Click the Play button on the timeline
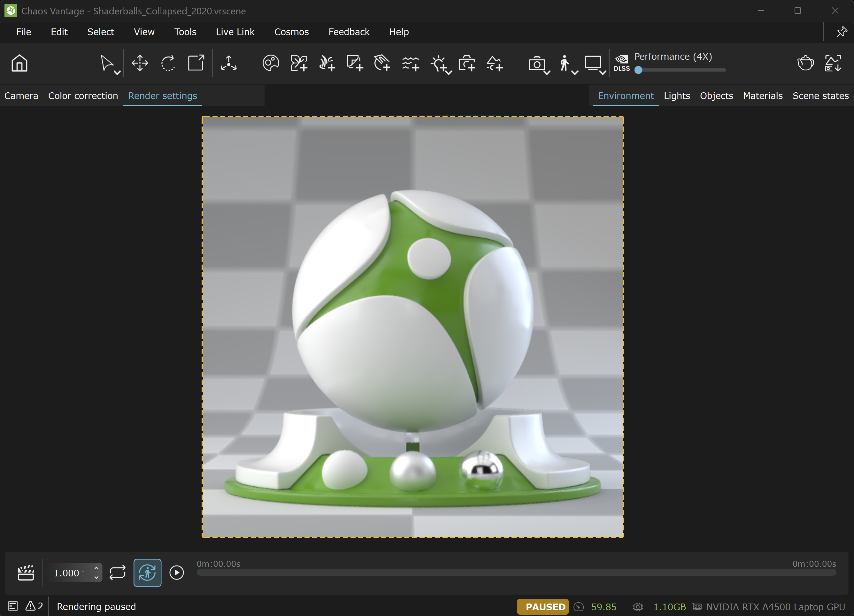The height and width of the screenshot is (616, 854). 176,573
